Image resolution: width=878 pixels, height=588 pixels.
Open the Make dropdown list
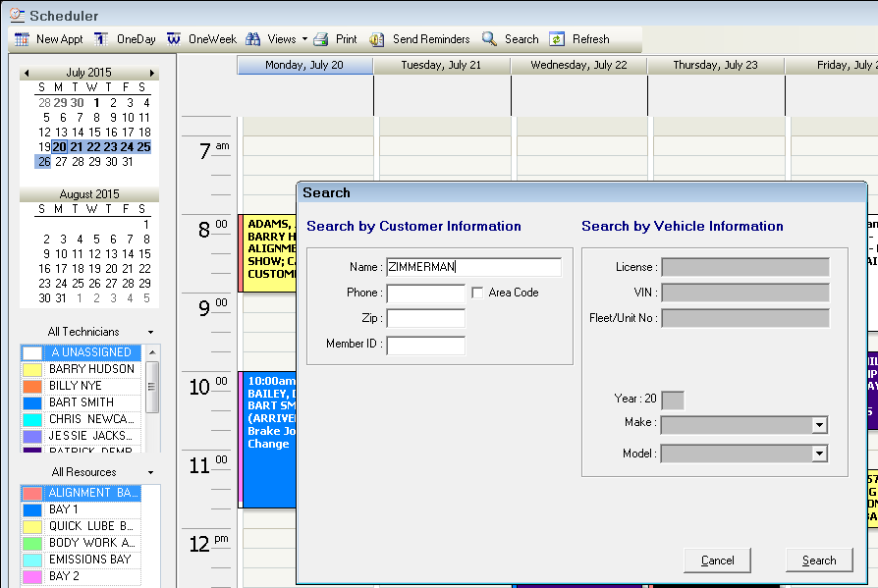tap(819, 425)
